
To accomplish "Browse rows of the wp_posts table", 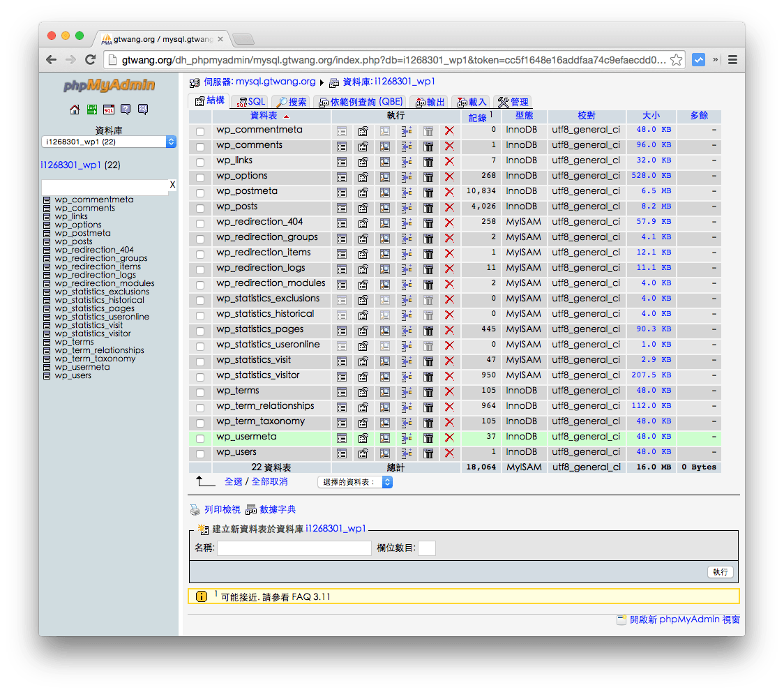I will point(341,206).
